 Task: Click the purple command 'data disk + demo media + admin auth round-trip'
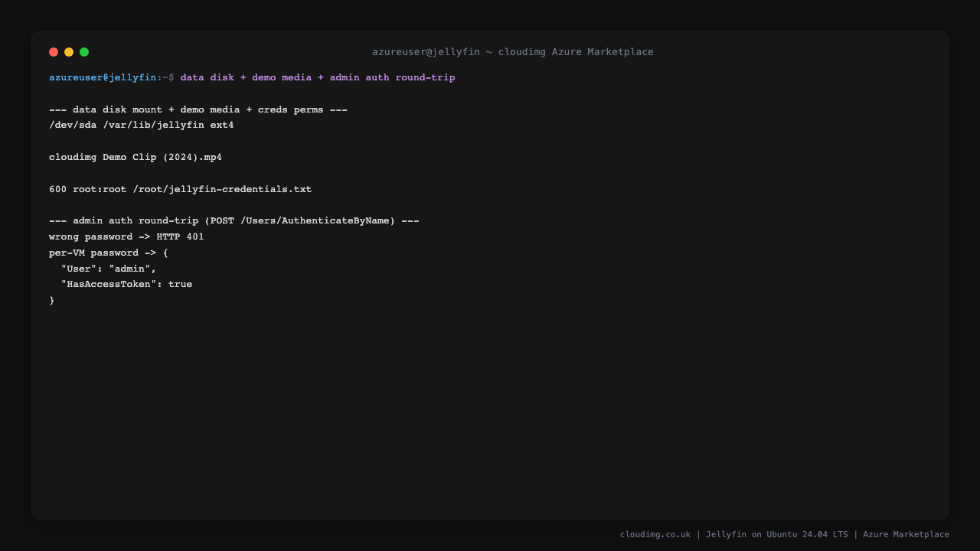coord(318,77)
